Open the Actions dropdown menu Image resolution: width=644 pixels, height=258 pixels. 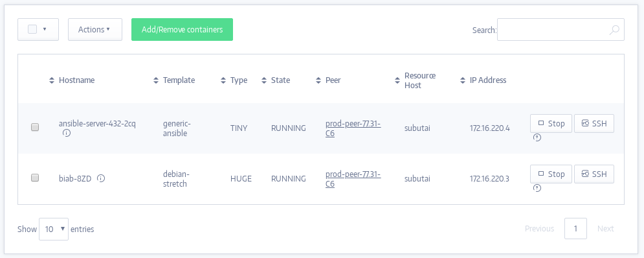[x=95, y=29]
